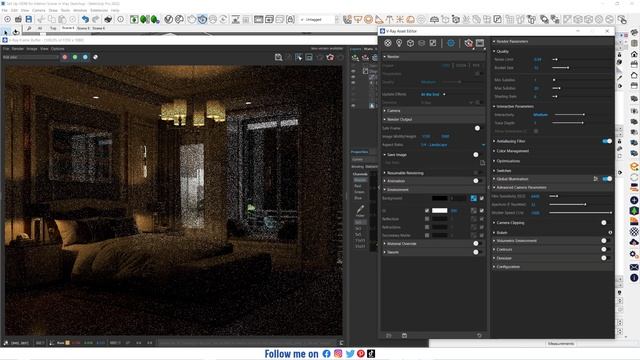Select the arrow Select tool in SketchUp
640x360 pixels.
[6, 32]
